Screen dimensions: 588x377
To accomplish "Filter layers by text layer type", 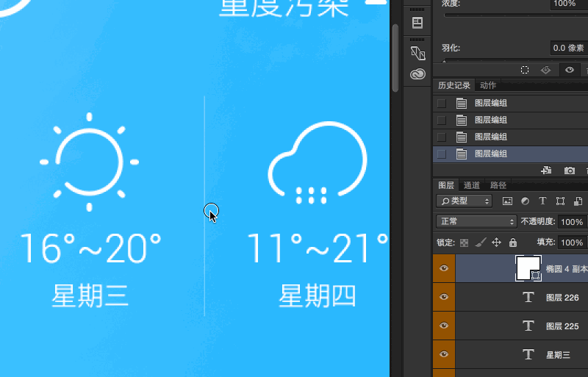I will (x=542, y=201).
